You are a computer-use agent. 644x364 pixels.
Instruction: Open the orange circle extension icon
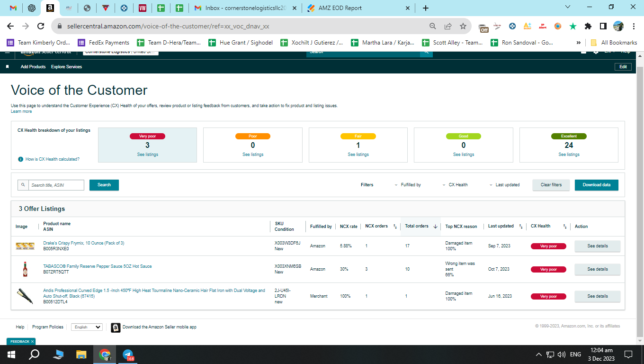[558, 26]
